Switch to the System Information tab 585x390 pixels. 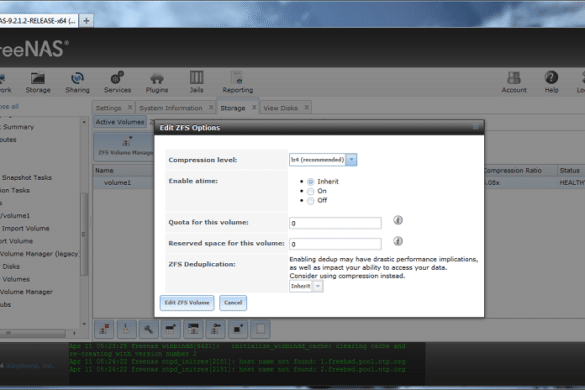(x=171, y=108)
